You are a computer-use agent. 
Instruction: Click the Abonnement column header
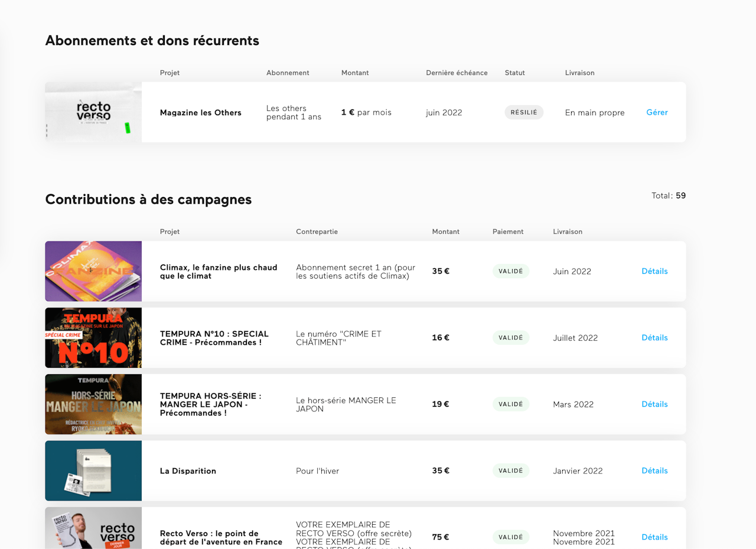[x=288, y=73]
